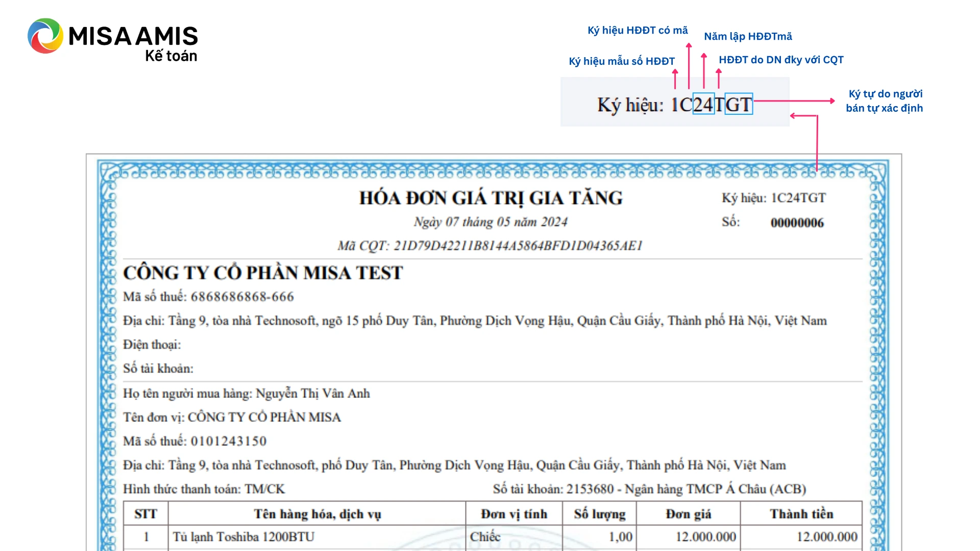980x551 pixels.
Task: Click the MISA AMIS circular logo icon
Action: click(45, 36)
